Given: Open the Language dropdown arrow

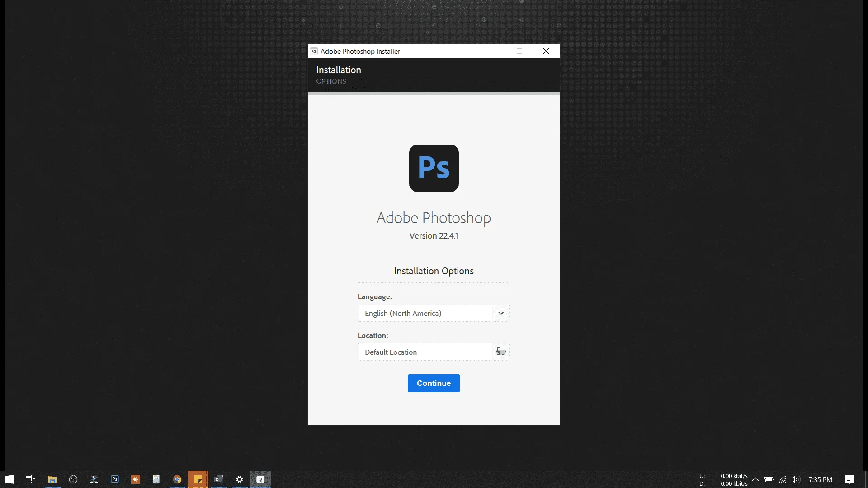Looking at the screenshot, I should [501, 313].
